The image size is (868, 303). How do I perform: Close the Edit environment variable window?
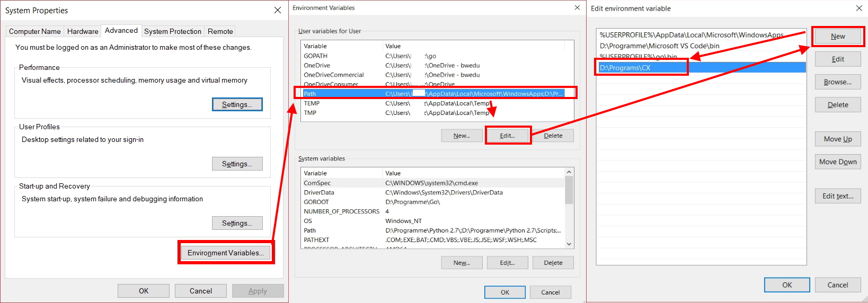coord(859,8)
